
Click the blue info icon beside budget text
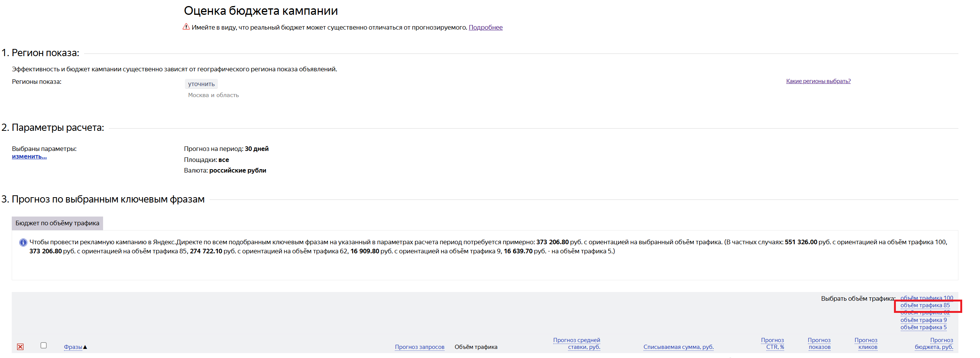click(x=23, y=242)
